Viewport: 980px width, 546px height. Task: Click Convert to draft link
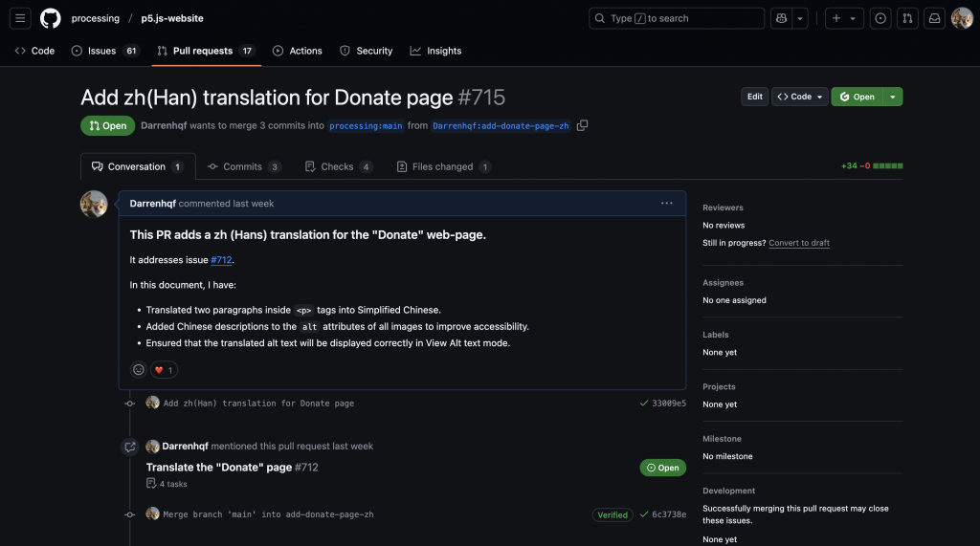point(799,243)
